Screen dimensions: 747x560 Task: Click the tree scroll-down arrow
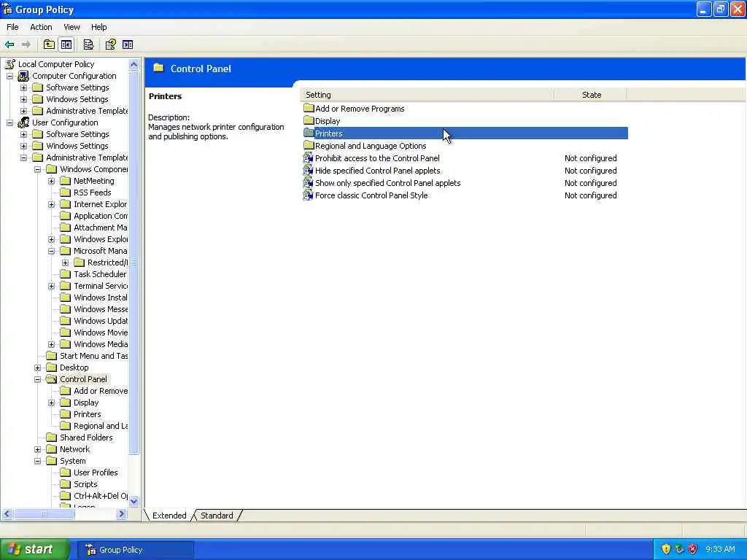[x=134, y=500]
